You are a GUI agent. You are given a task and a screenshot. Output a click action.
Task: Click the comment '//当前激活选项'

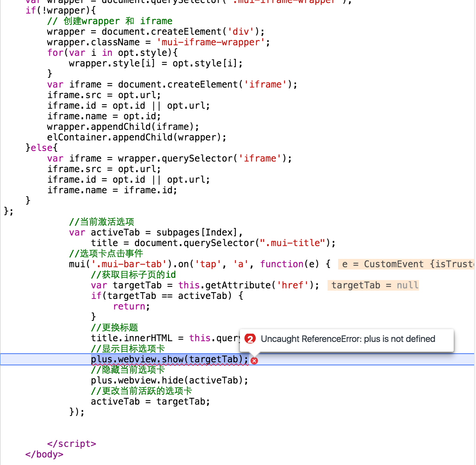(102, 222)
